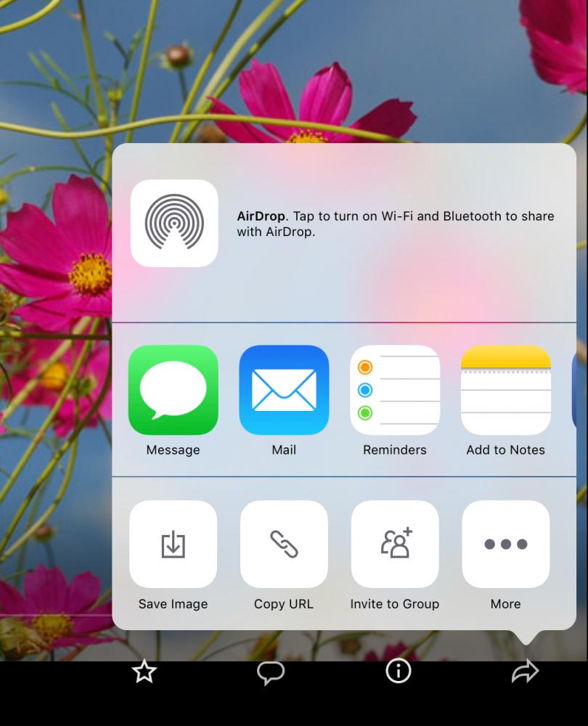Screen dimensions: 588x726
Task: Open comments with the speech bubble icon
Action: (x=271, y=672)
